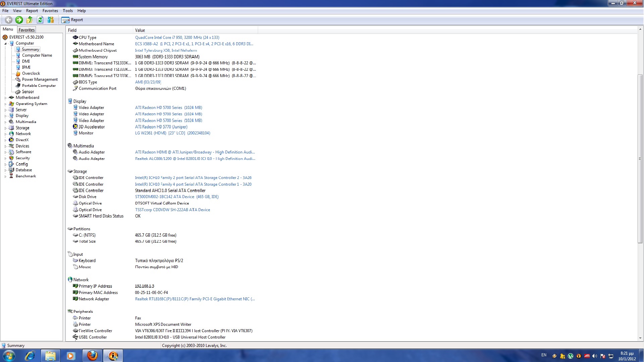
Task: Click the Benchmark hourglass icon
Action: pyautogui.click(x=11, y=176)
